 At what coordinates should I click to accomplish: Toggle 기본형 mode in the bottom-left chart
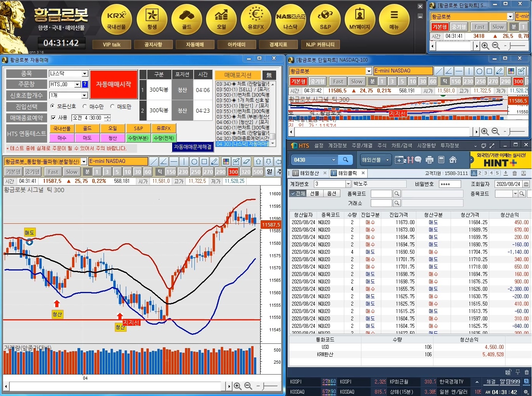coord(13,171)
